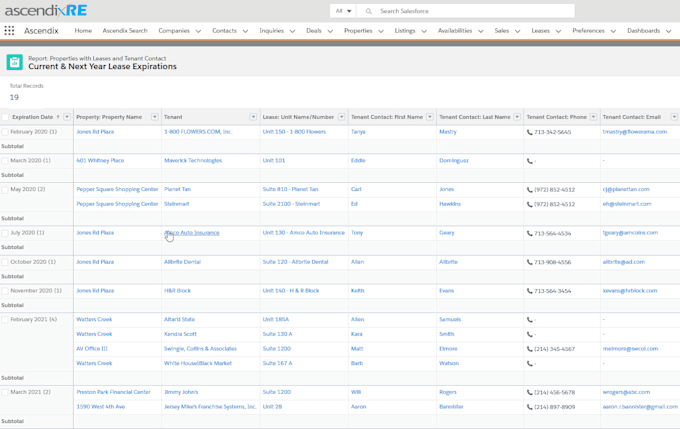Open the Suite 120 - Allbrite Dental lease
This screenshot has height=429, width=680.
coord(295,262)
